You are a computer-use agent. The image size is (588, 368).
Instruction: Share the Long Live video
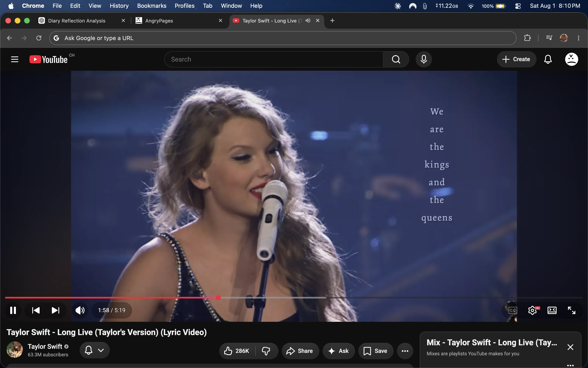[300, 351]
